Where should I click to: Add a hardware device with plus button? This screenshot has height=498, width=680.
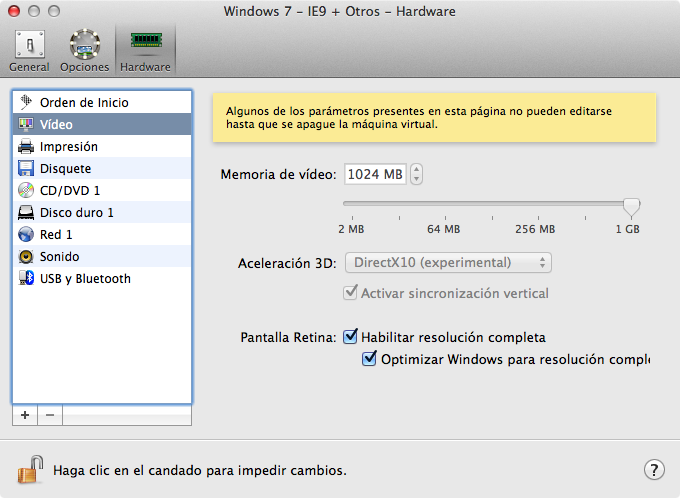25,415
